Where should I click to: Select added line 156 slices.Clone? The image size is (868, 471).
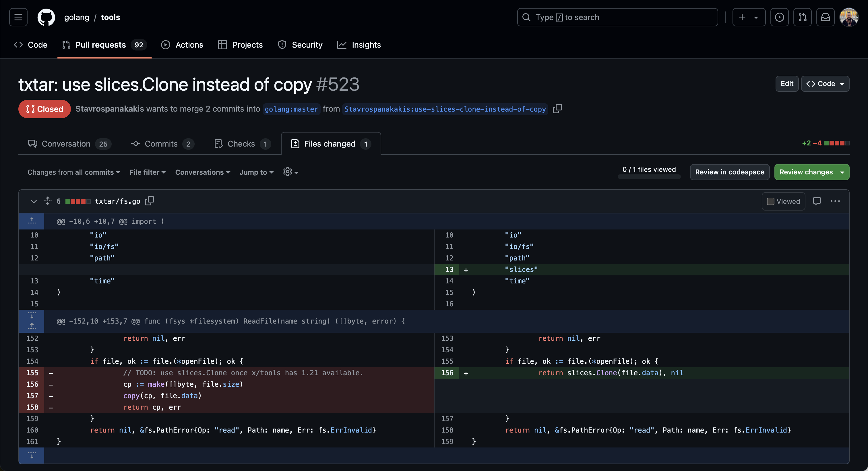coord(642,373)
